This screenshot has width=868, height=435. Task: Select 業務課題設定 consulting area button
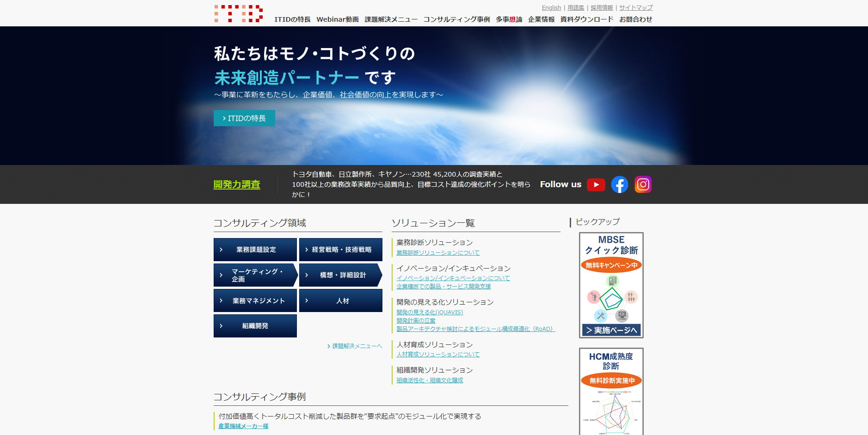[255, 250]
